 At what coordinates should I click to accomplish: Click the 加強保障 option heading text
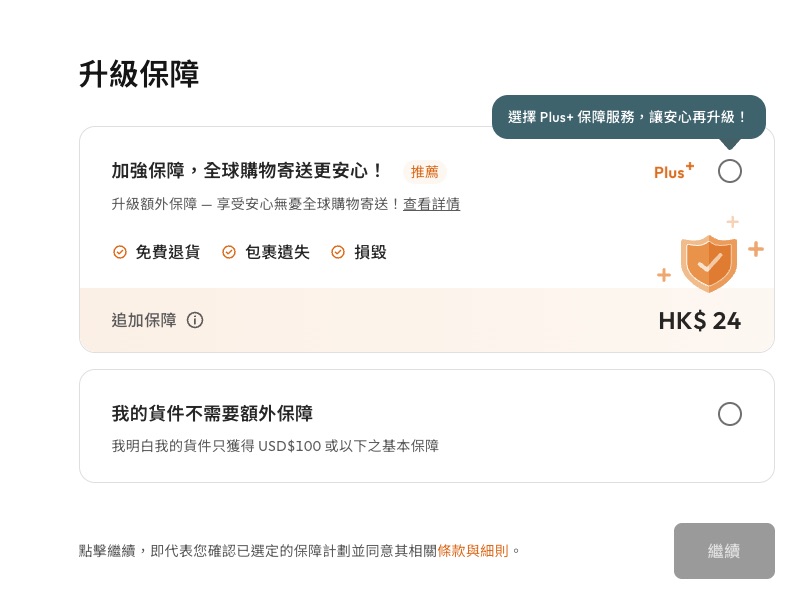click(248, 171)
